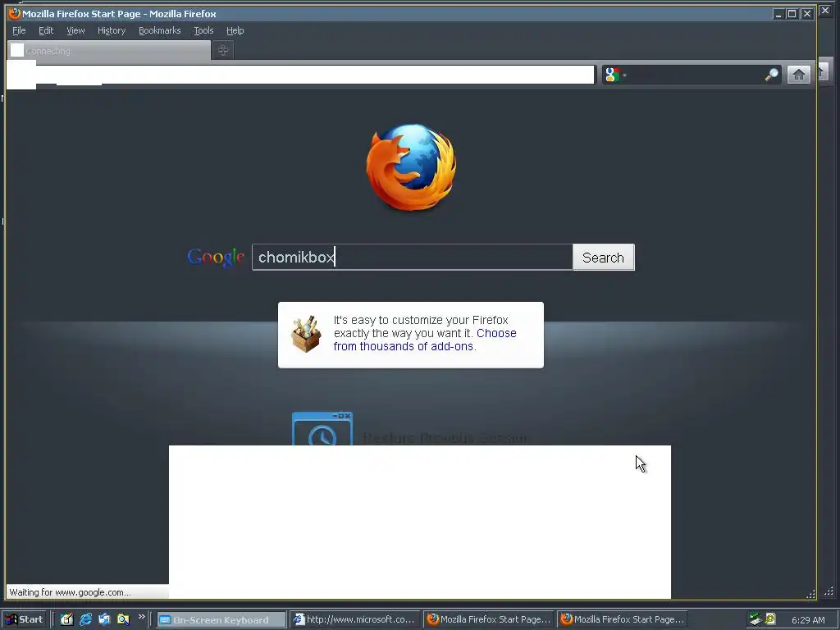Viewport: 840px width, 630px height.
Task: Open the Tools menu
Action: click(x=203, y=30)
